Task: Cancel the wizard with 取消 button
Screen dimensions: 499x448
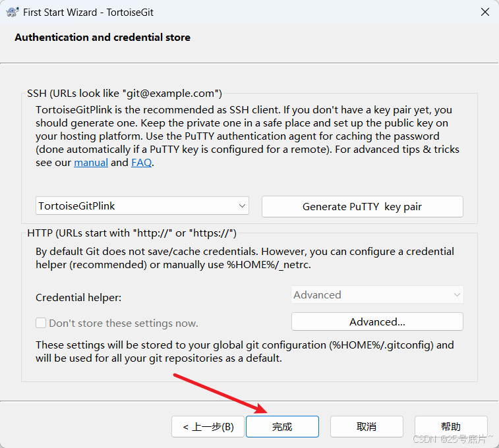Action: pos(367,427)
